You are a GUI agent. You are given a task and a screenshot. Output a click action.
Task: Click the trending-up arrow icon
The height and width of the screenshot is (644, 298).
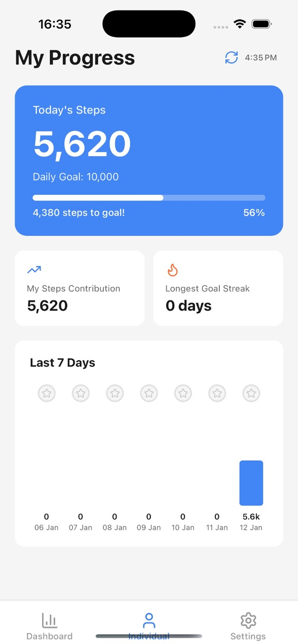34,270
